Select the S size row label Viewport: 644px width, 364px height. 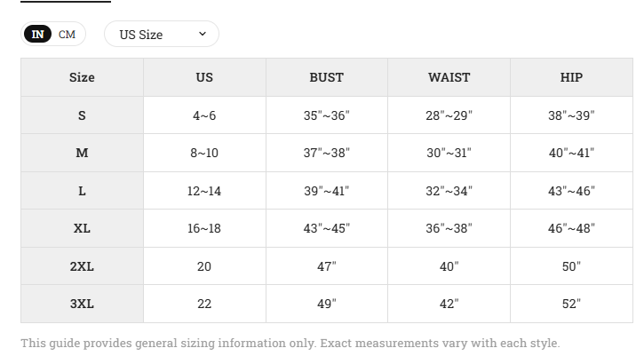coord(82,115)
